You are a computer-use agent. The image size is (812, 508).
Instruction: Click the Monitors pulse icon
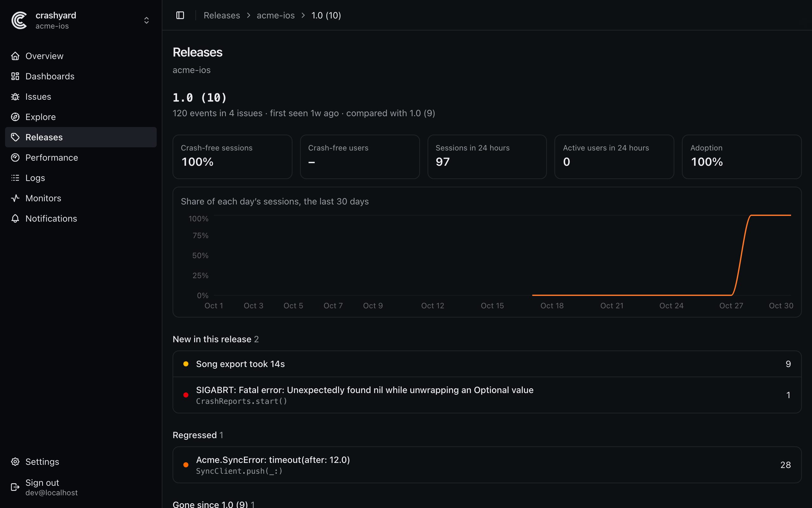click(x=15, y=198)
